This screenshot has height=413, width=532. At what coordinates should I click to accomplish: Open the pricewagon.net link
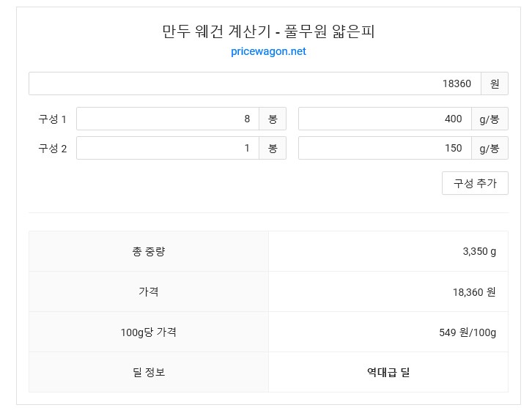point(268,51)
